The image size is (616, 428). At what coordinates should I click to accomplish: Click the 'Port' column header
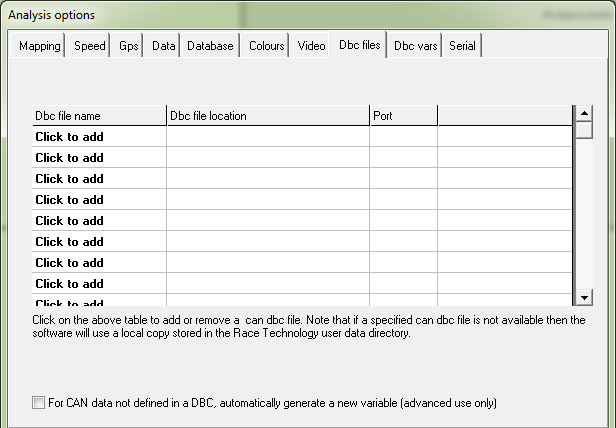click(403, 116)
